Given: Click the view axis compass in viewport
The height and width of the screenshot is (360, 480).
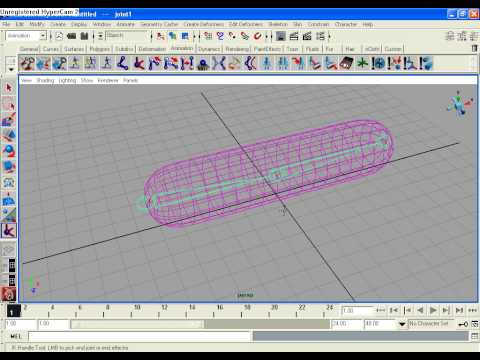Looking at the screenshot, I should [459, 103].
